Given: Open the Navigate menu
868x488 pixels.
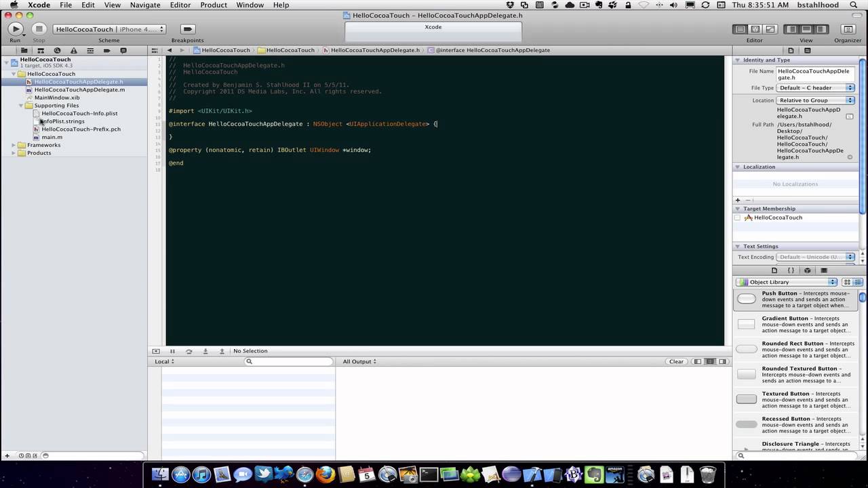Looking at the screenshot, I should point(145,5).
